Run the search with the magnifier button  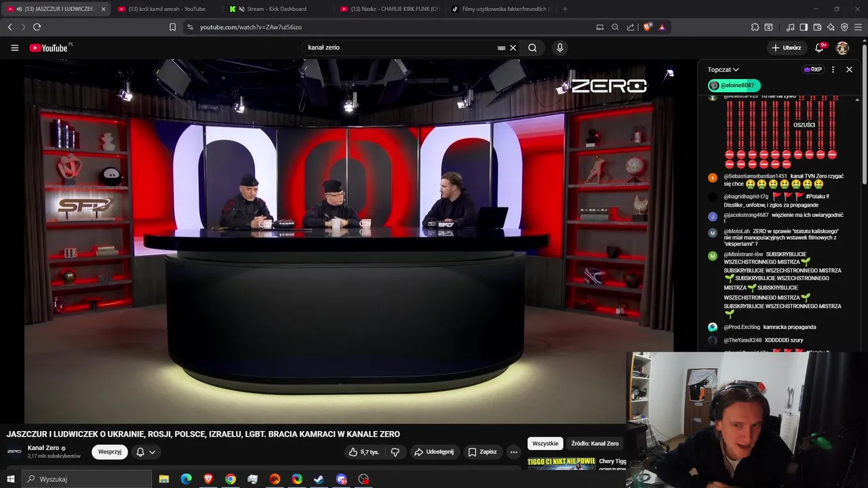click(532, 48)
